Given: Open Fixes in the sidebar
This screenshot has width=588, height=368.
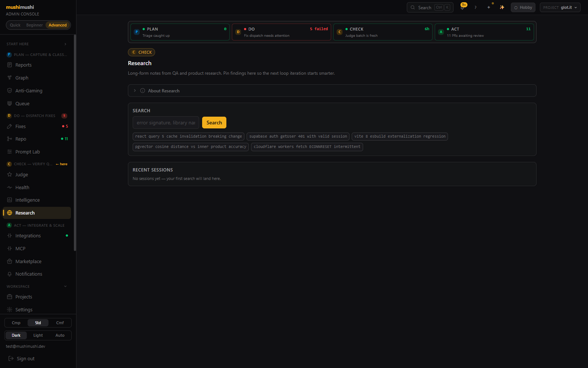Looking at the screenshot, I should click(x=37, y=126).
